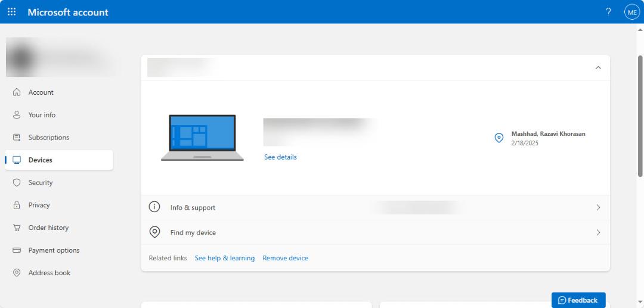Collapse the device card chevron
The width and height of the screenshot is (644, 308).
pos(598,68)
